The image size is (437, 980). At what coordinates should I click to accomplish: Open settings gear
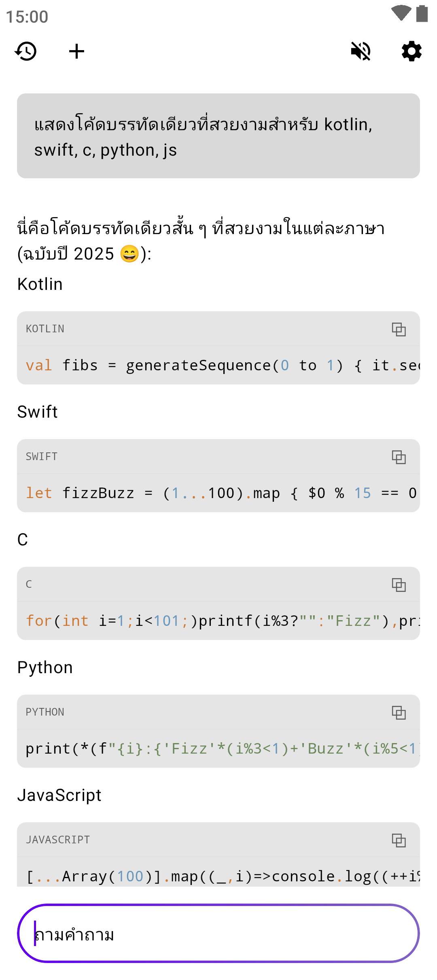(412, 51)
